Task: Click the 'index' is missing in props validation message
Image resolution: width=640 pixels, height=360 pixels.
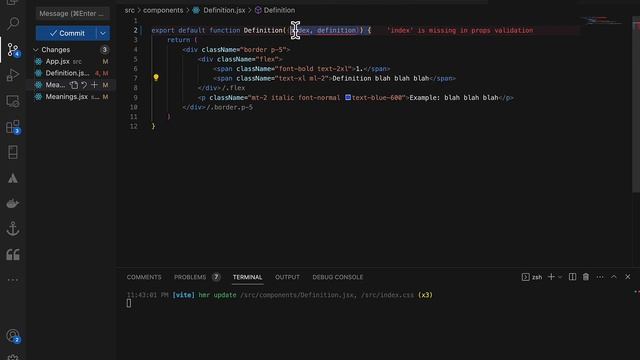Action: click(x=460, y=30)
